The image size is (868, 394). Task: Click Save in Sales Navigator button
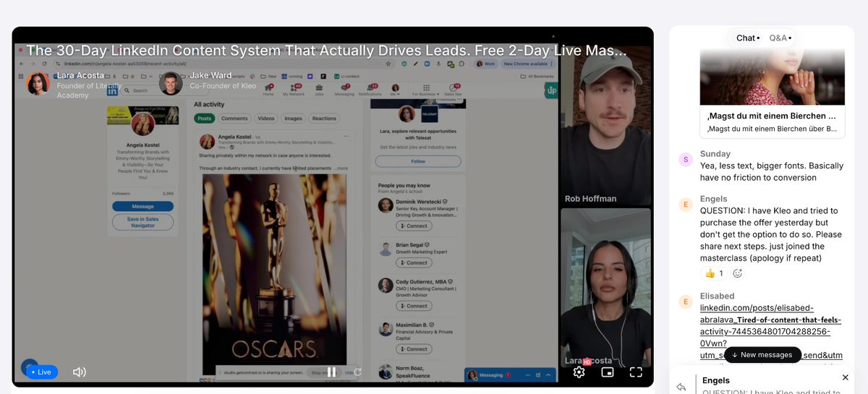(142, 222)
